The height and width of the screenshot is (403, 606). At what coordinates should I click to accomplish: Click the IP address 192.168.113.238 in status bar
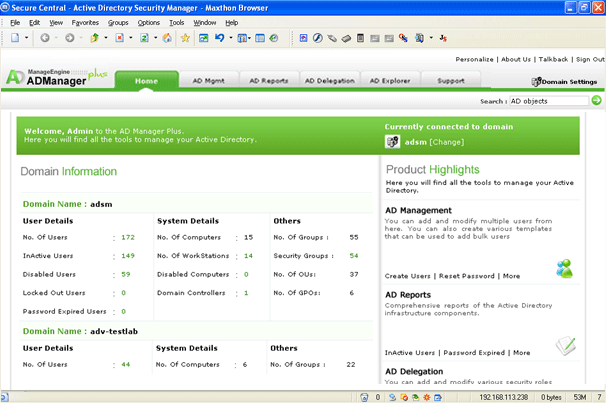pyautogui.click(x=504, y=397)
